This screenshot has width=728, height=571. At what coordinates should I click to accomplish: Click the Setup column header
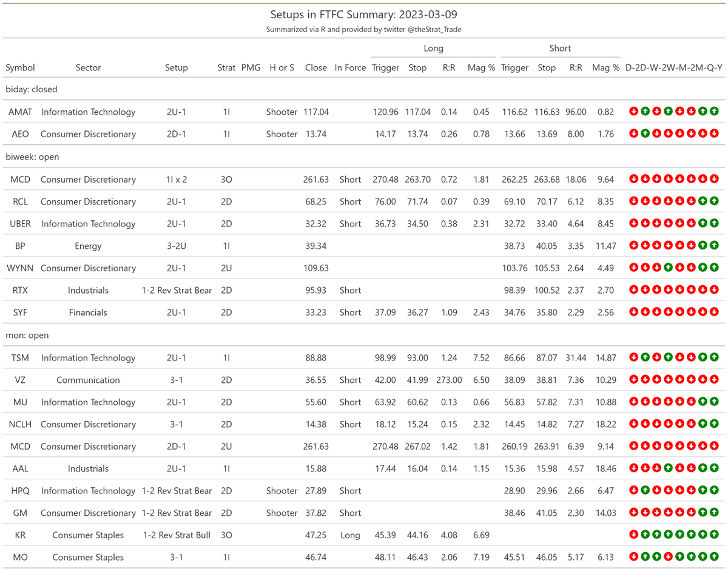pos(177,68)
